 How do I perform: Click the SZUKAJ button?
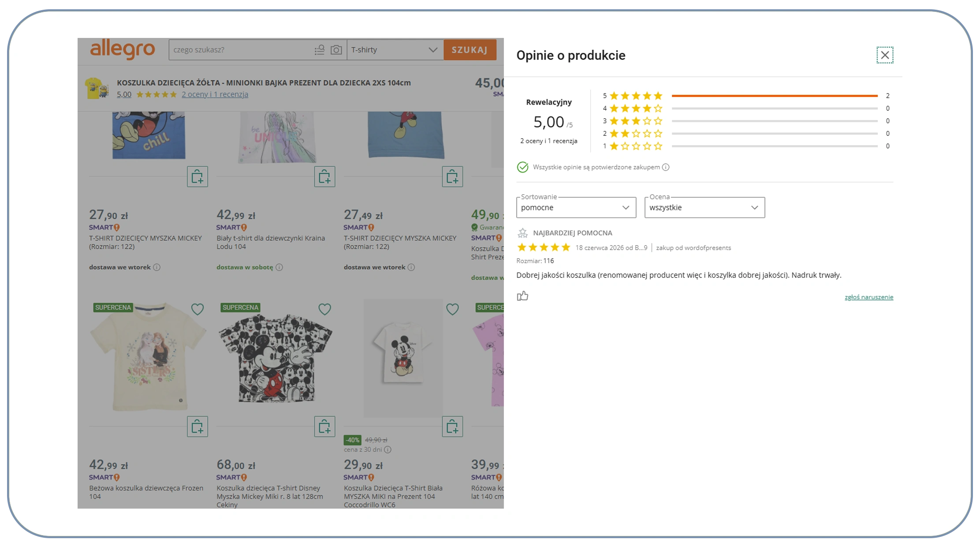470,50
